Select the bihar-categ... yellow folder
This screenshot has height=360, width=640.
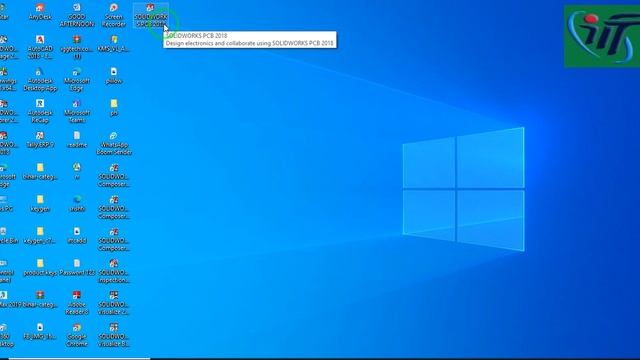pyautogui.click(x=40, y=171)
